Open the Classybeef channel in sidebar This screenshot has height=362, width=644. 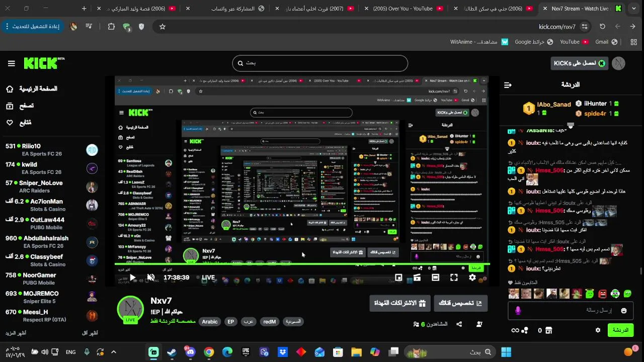click(52, 260)
